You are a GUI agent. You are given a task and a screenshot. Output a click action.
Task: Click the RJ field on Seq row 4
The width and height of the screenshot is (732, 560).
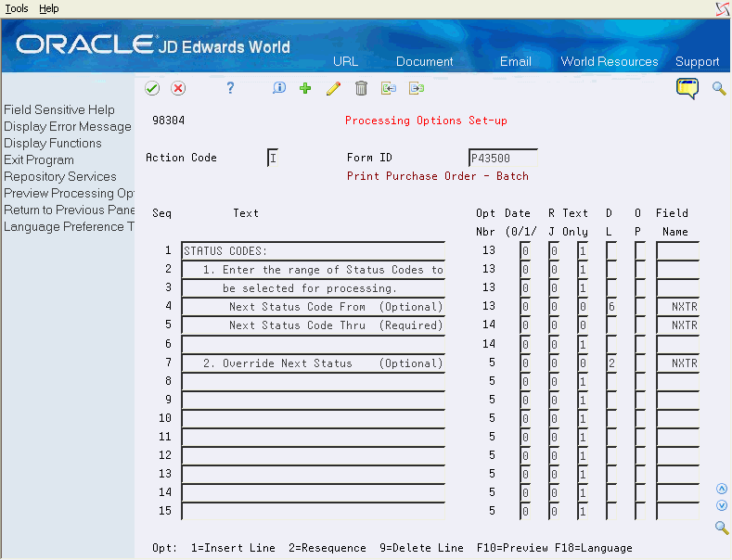(554, 307)
